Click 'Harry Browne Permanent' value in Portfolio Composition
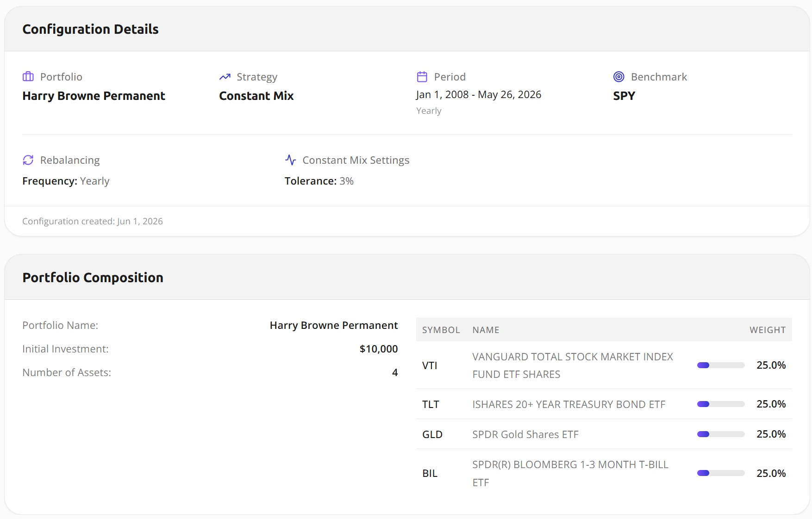The image size is (812, 519). click(334, 325)
